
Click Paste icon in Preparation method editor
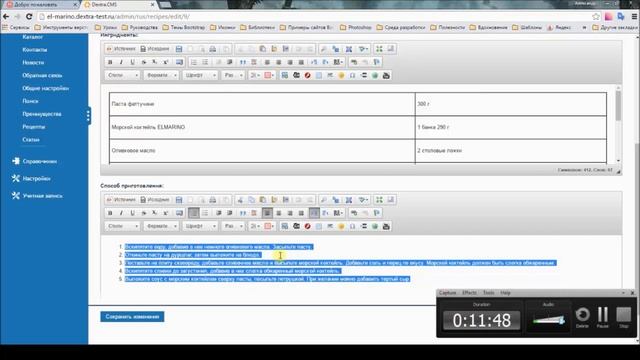[263, 200]
